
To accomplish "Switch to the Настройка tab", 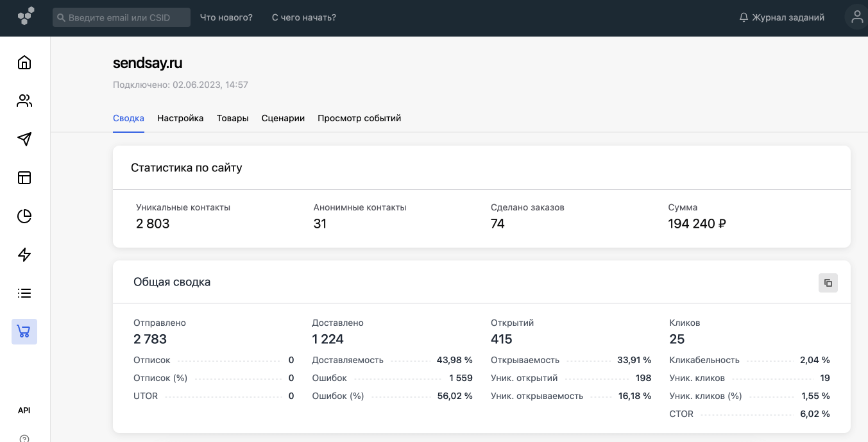I will [x=180, y=118].
